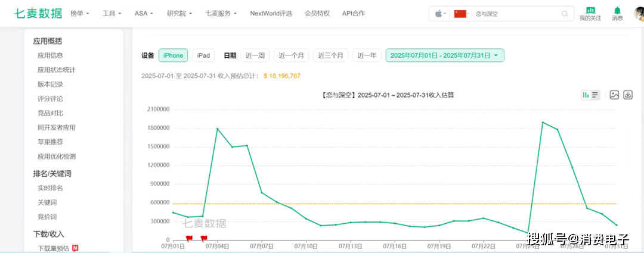This screenshot has height=253, width=644.
Task: Open 应用信息 in sidebar
Action: pos(50,55)
